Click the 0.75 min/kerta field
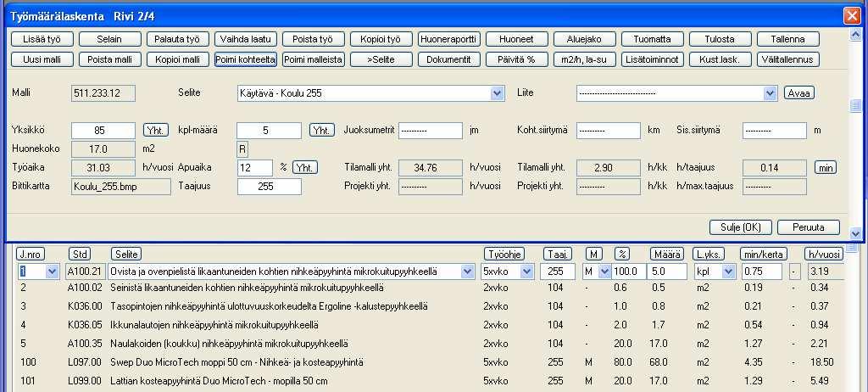This screenshot has width=868, height=392. (761, 272)
